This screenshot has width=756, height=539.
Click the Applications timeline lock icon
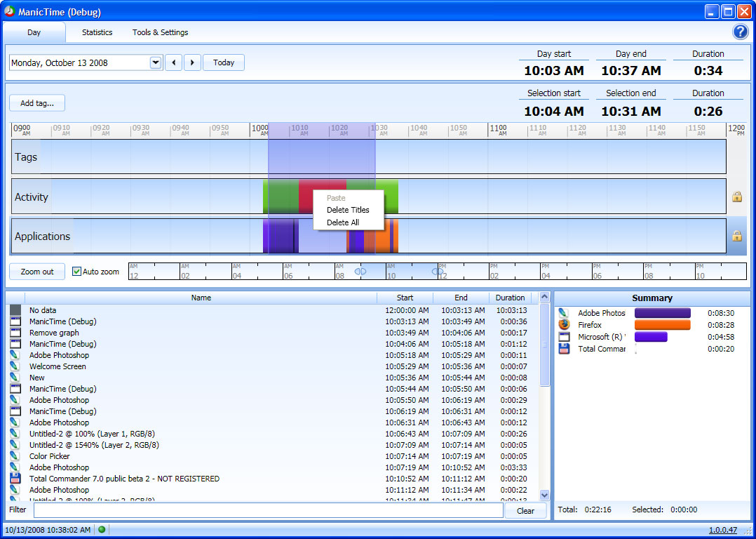(x=736, y=236)
